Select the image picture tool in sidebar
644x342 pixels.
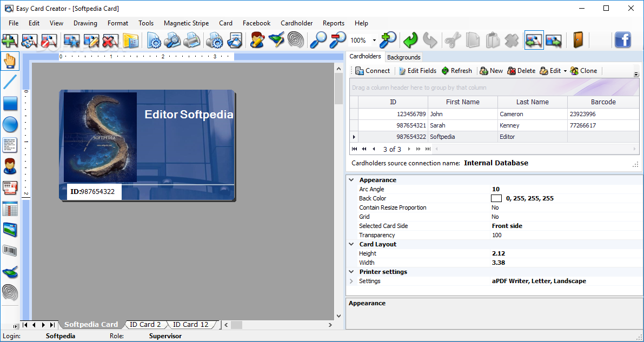click(10, 230)
